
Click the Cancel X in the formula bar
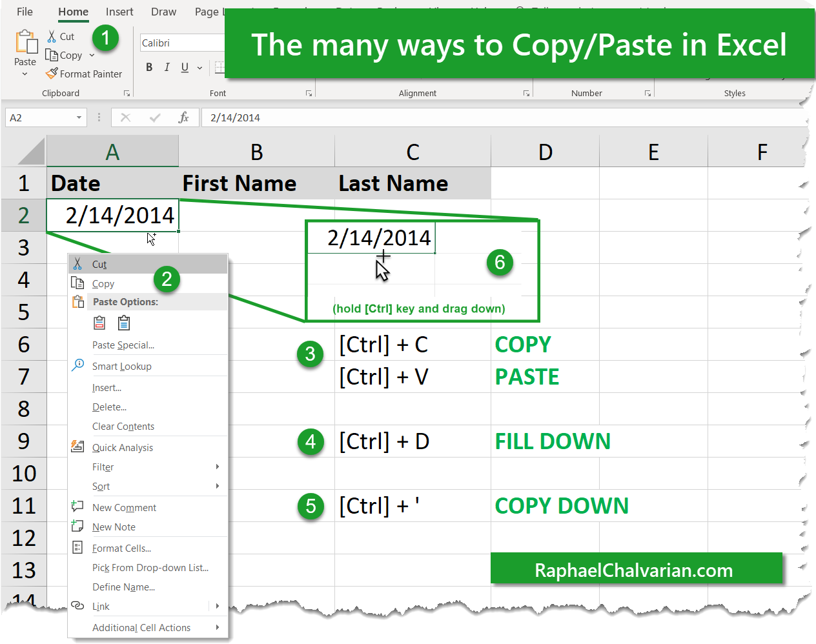125,117
